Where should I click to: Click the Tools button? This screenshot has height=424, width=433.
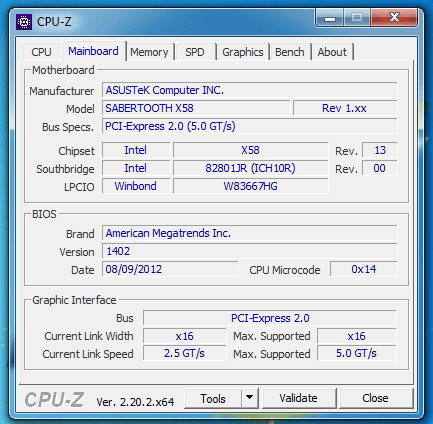pos(213,398)
